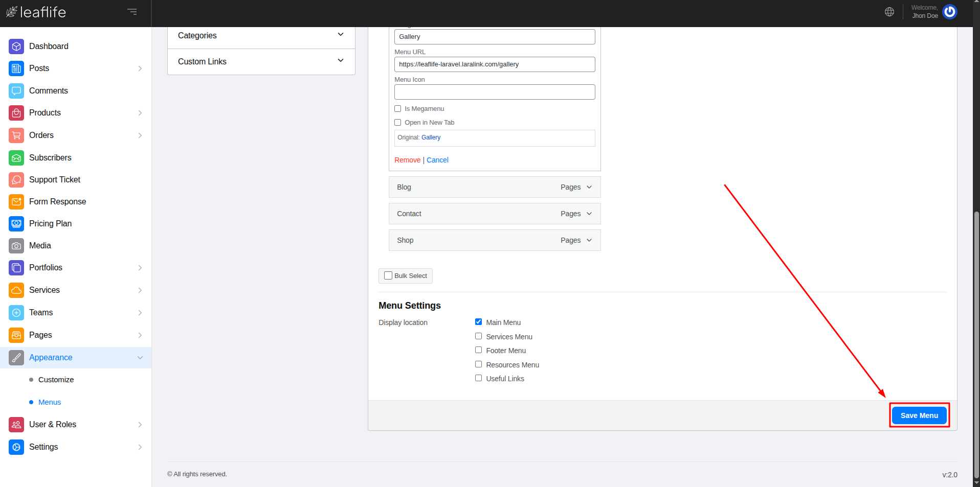Click the Comments chat icon
This screenshot has height=487, width=980.
(x=16, y=91)
